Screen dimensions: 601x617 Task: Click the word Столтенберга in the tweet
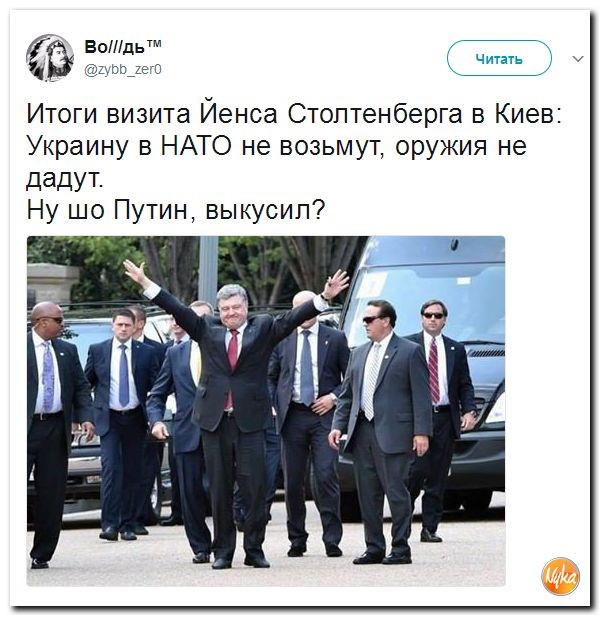pos(375,115)
